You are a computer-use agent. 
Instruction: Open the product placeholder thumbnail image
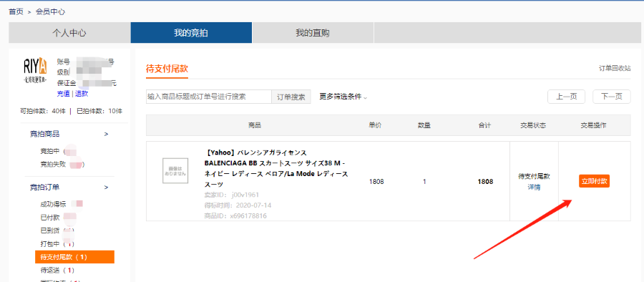tap(175, 170)
